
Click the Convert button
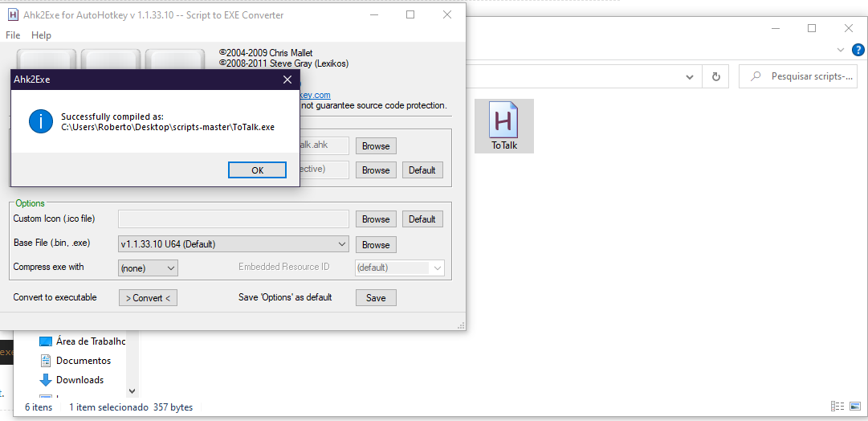(x=148, y=297)
